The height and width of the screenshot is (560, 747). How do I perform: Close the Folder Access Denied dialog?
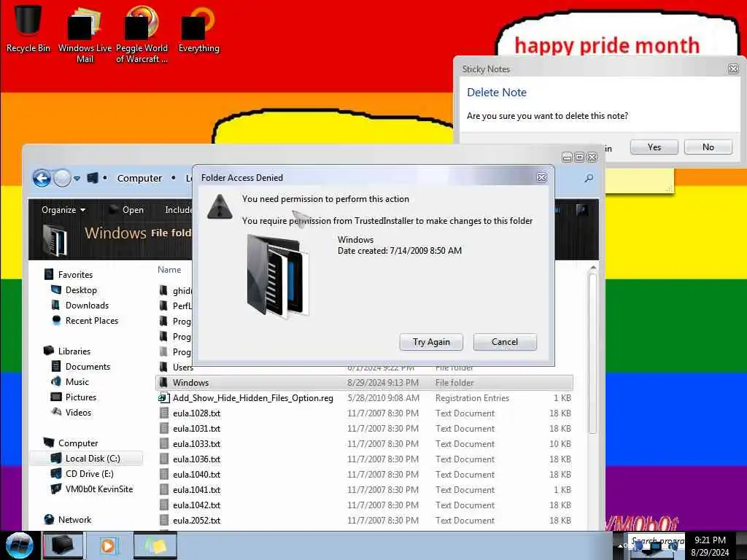(x=542, y=178)
